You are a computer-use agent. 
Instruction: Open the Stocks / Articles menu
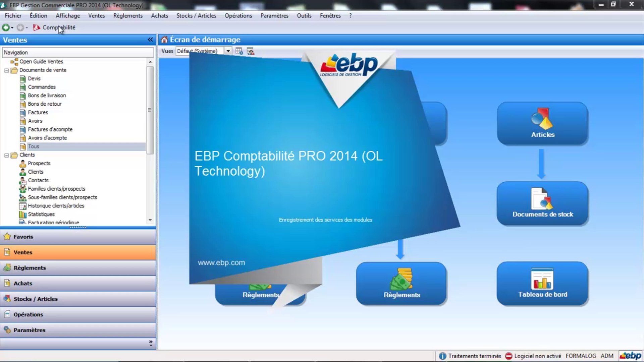[196, 16]
